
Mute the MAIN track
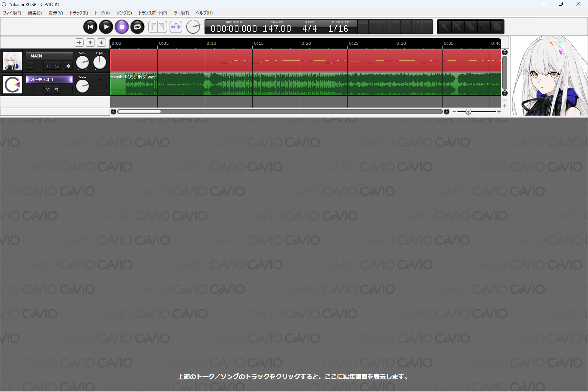pos(47,66)
